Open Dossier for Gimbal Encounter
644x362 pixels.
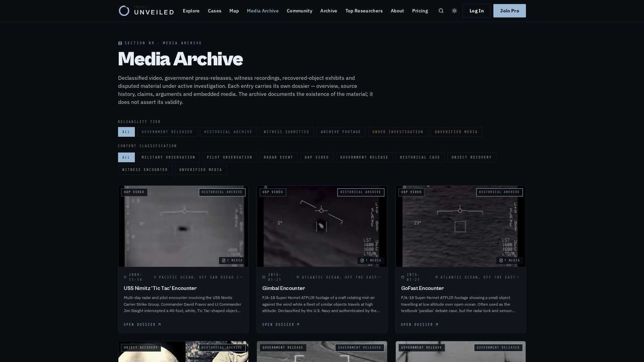(281, 325)
